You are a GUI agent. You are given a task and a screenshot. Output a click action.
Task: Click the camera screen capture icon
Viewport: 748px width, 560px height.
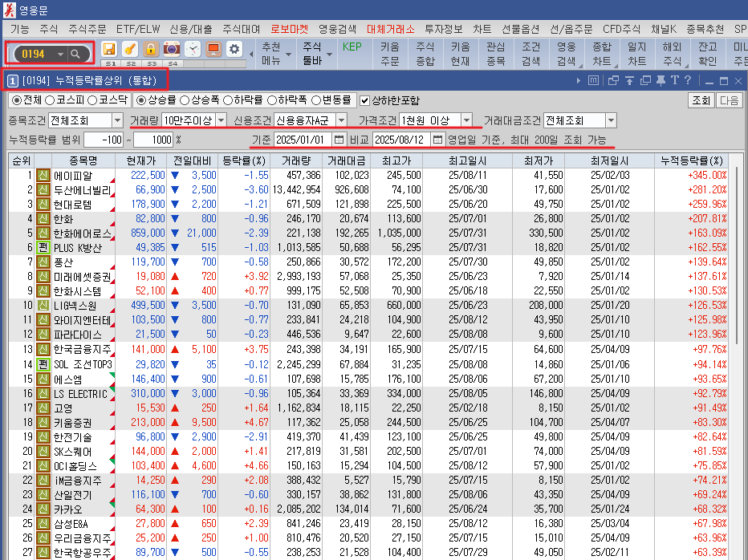pos(172,49)
